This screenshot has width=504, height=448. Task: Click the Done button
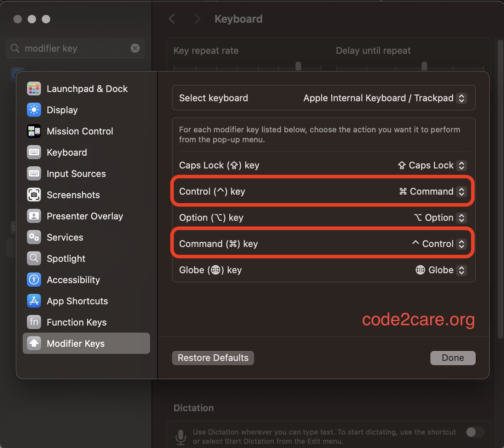pos(453,358)
